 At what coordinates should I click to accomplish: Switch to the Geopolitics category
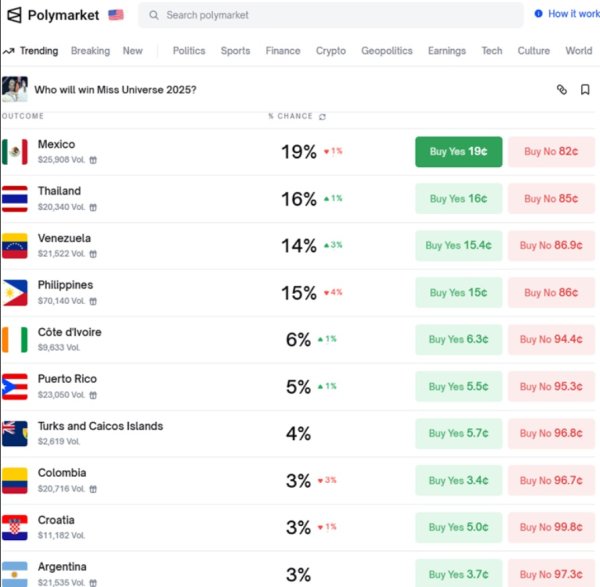point(386,51)
